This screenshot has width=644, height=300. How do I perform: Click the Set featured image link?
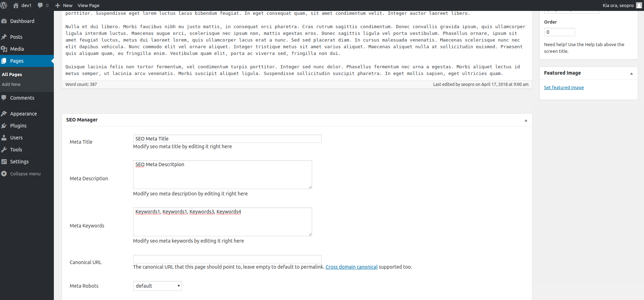click(564, 88)
